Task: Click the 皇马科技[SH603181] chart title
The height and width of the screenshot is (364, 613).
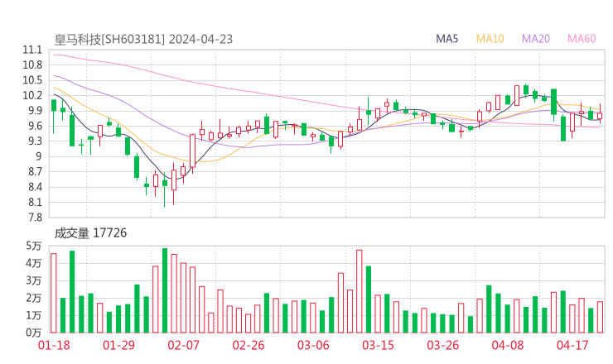Action: tap(109, 39)
